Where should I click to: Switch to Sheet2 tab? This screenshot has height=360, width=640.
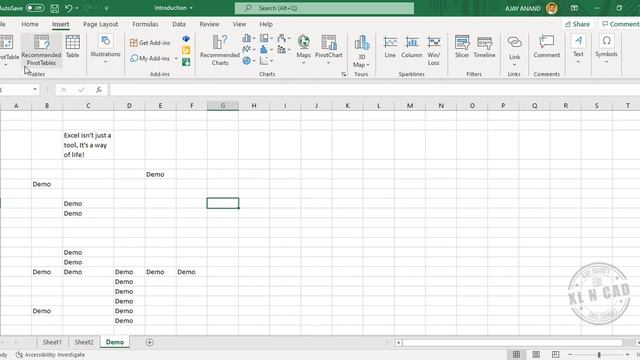(84, 342)
